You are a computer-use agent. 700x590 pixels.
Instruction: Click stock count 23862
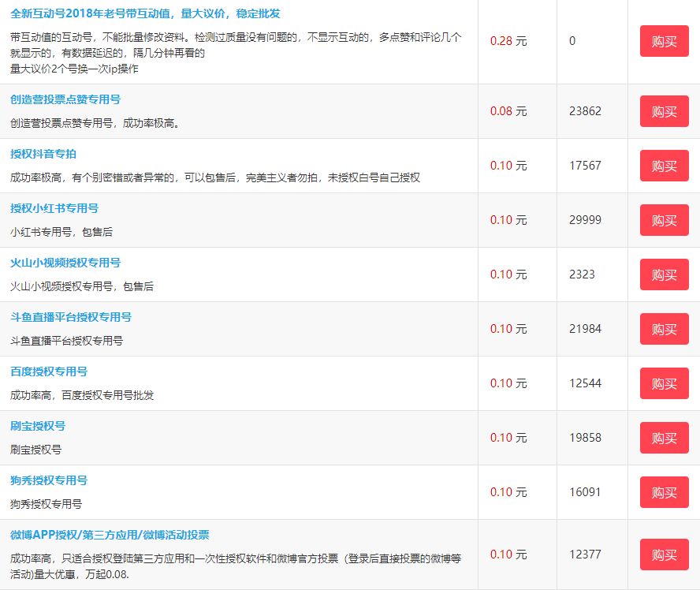point(585,111)
